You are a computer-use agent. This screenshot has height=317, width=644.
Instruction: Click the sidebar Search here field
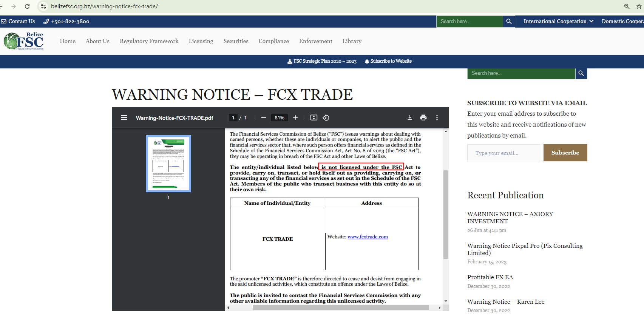coord(521,73)
